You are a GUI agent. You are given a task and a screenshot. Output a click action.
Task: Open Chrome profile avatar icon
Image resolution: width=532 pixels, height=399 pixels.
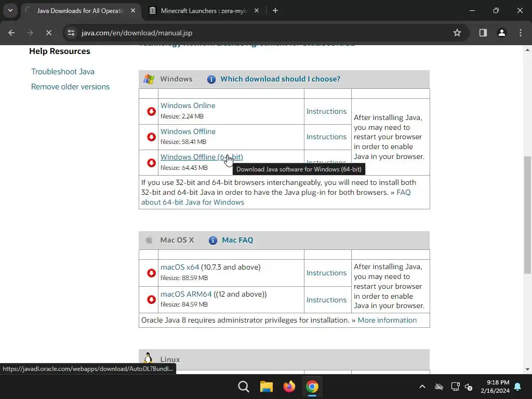pyautogui.click(x=501, y=33)
